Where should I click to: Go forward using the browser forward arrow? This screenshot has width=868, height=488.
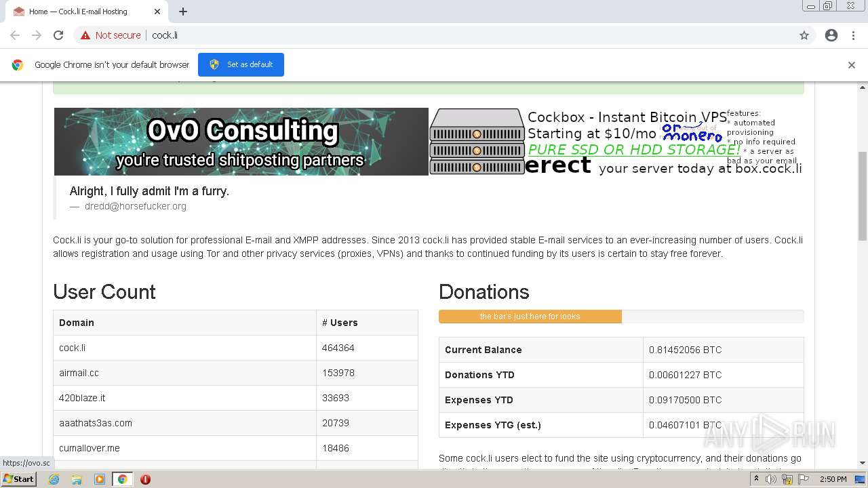click(x=37, y=35)
